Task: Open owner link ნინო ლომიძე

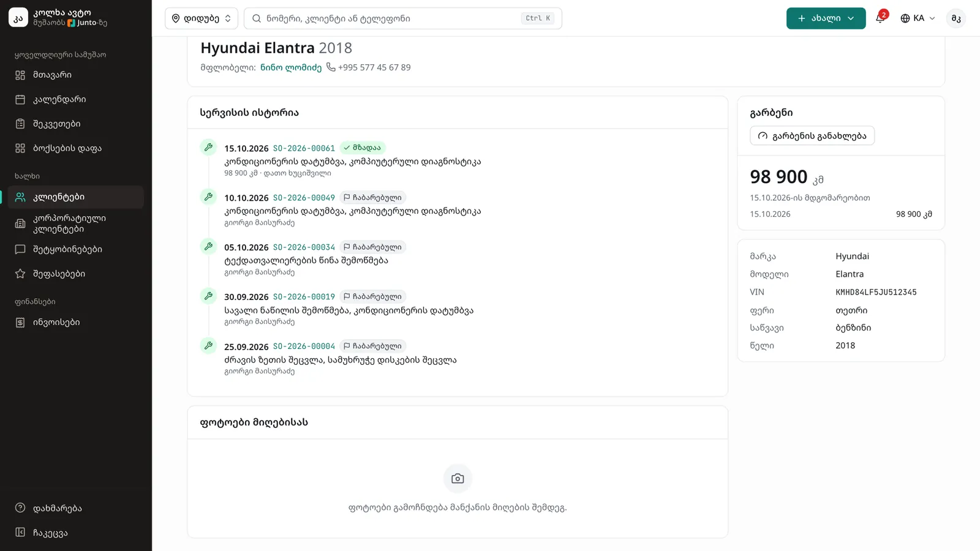Action: point(291,67)
